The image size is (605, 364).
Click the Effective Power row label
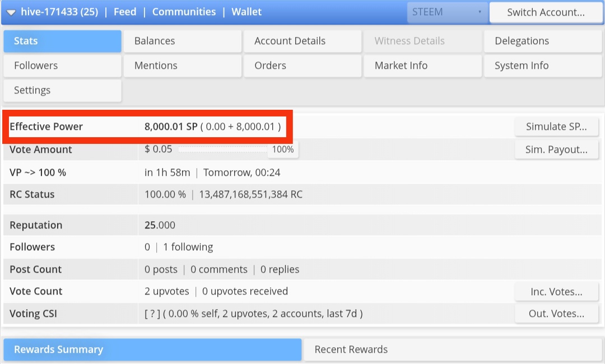(x=46, y=127)
